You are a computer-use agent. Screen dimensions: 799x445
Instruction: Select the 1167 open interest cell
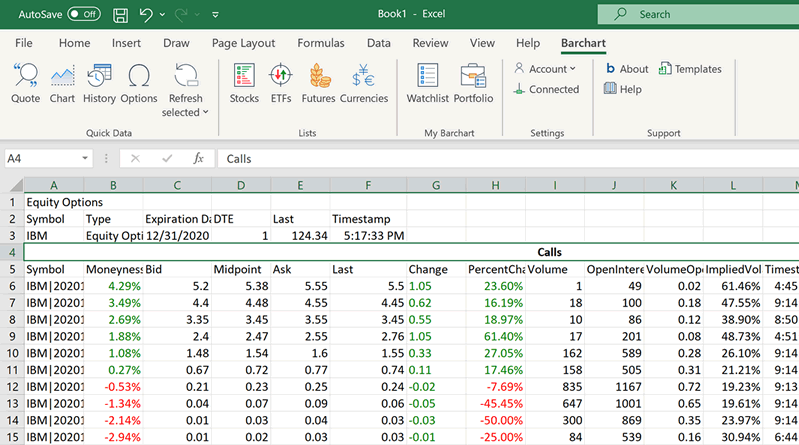614,387
